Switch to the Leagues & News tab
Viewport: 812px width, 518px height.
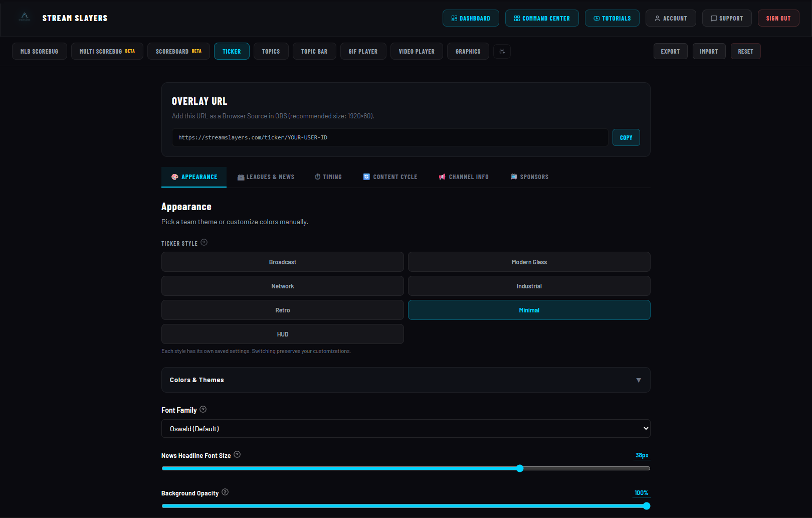click(x=266, y=177)
